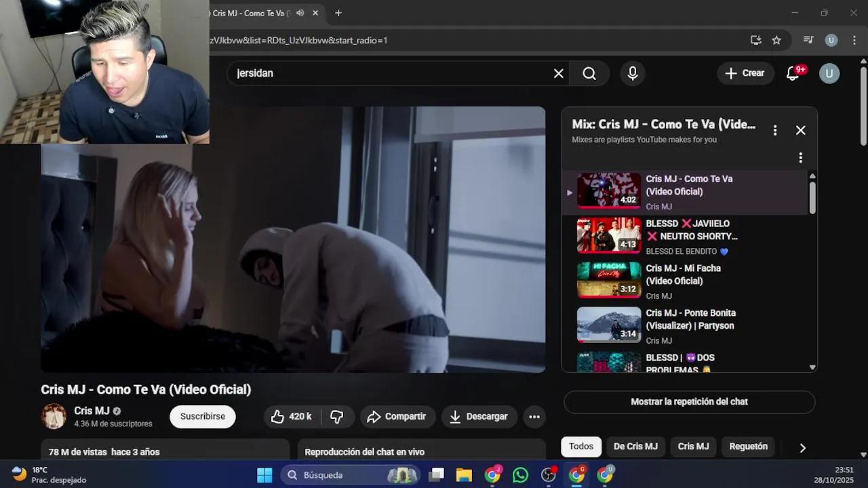Image resolution: width=868 pixels, height=488 pixels.
Task: Mute the tab via its audio speaker icon
Action: (x=300, y=13)
